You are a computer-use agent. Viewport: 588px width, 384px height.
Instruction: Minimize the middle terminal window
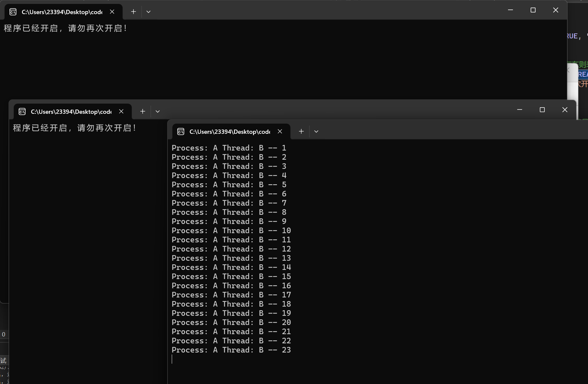[x=519, y=110]
